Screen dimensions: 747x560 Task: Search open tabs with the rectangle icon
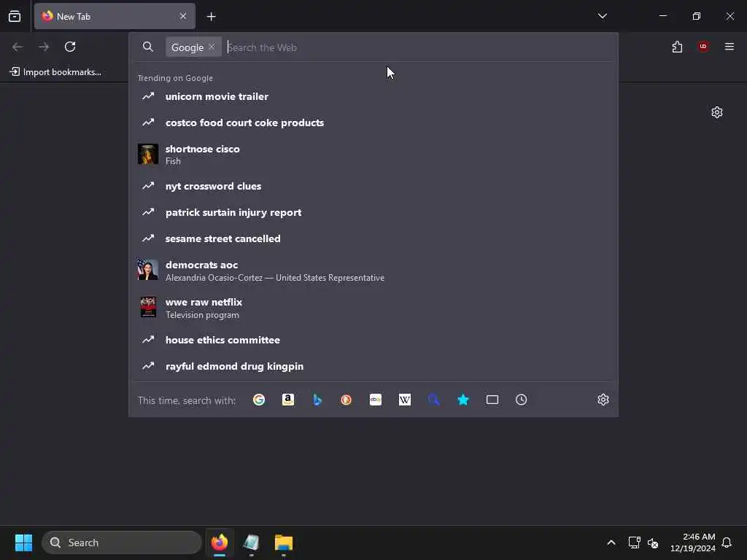click(x=492, y=400)
